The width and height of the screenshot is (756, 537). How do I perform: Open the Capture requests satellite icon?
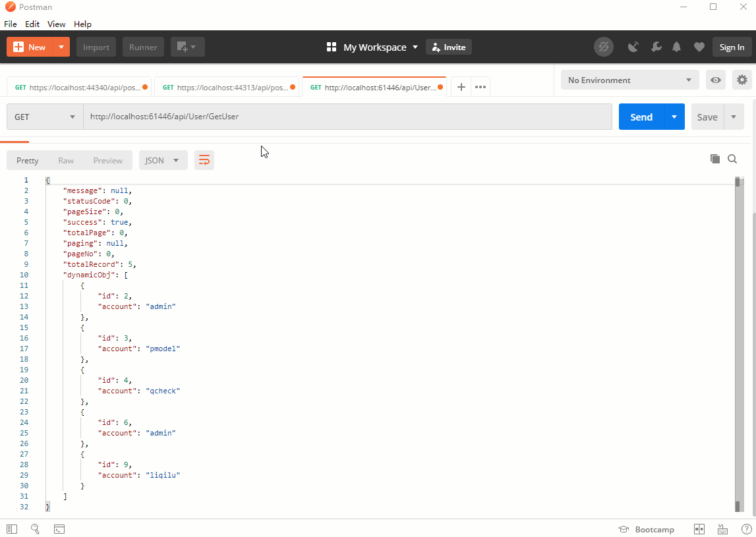pos(633,47)
